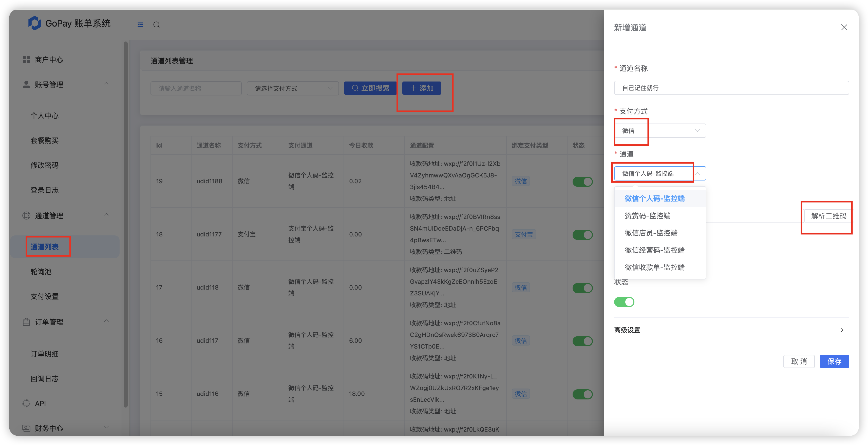Focus the 通道名称 field in the drawer

click(731, 88)
